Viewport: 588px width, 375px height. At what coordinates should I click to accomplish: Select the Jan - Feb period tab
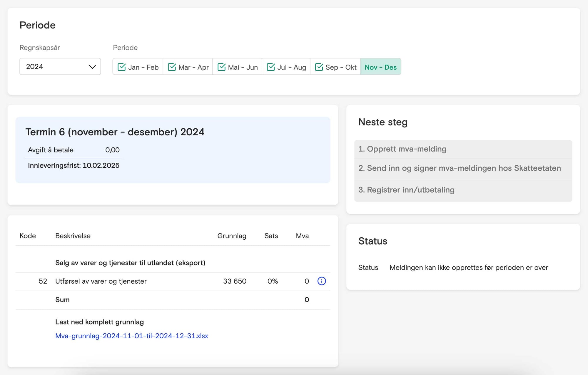pyautogui.click(x=138, y=67)
